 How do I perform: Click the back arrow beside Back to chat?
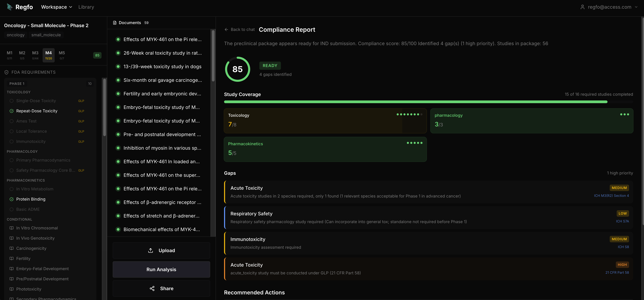coord(226,30)
